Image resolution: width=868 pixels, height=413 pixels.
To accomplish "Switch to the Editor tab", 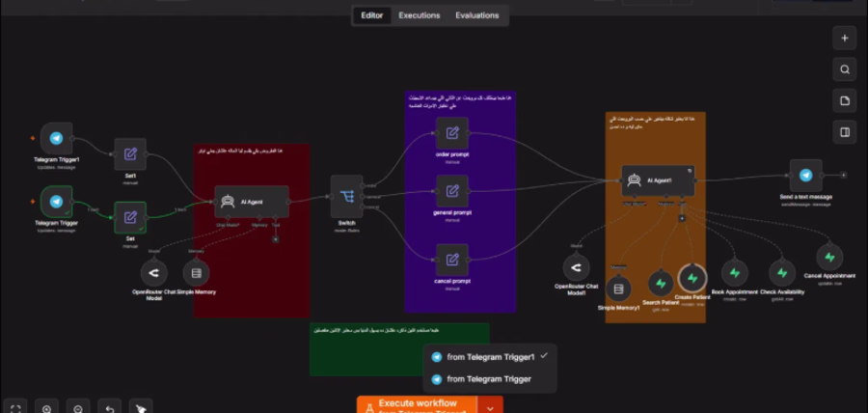I will pyautogui.click(x=372, y=15).
